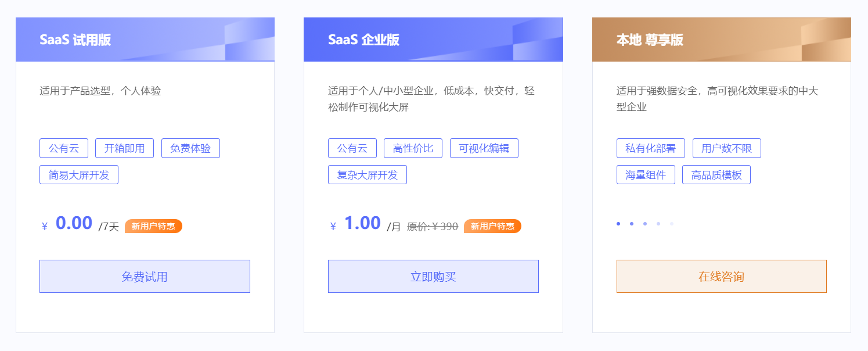
Task: Click the 新用户特惠 badge on SaaS 试用版
Action: click(153, 226)
